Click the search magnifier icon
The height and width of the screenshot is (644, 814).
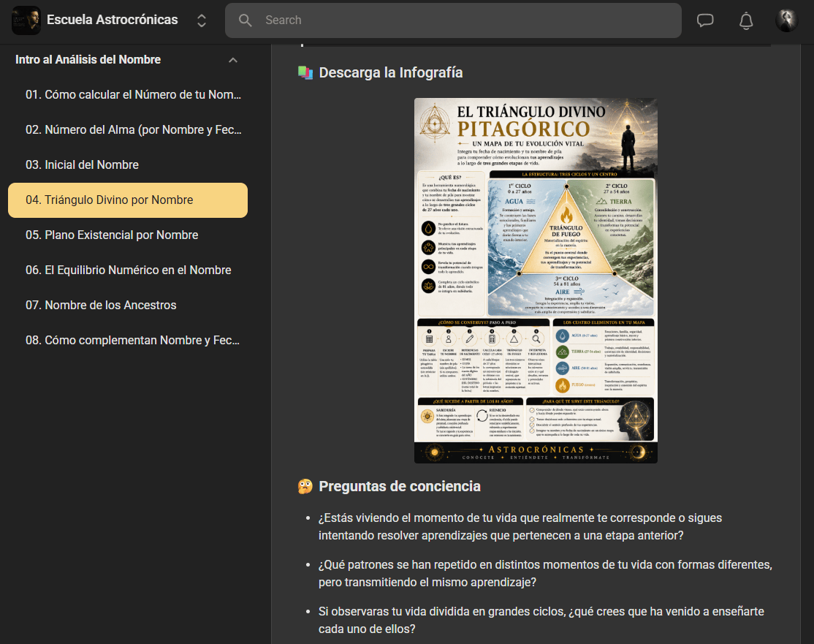click(245, 20)
